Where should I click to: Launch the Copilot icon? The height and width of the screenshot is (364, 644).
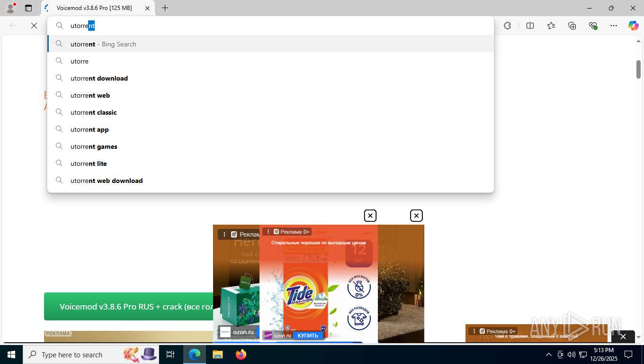634,26
